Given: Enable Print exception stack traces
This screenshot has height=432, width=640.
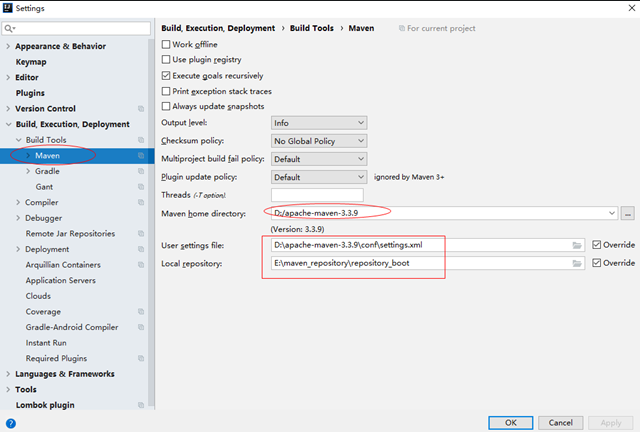Looking at the screenshot, I should pyautogui.click(x=166, y=91).
